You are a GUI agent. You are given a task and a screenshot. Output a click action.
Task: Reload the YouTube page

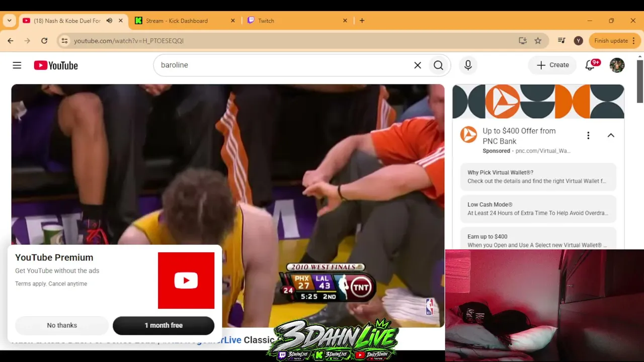point(44,41)
